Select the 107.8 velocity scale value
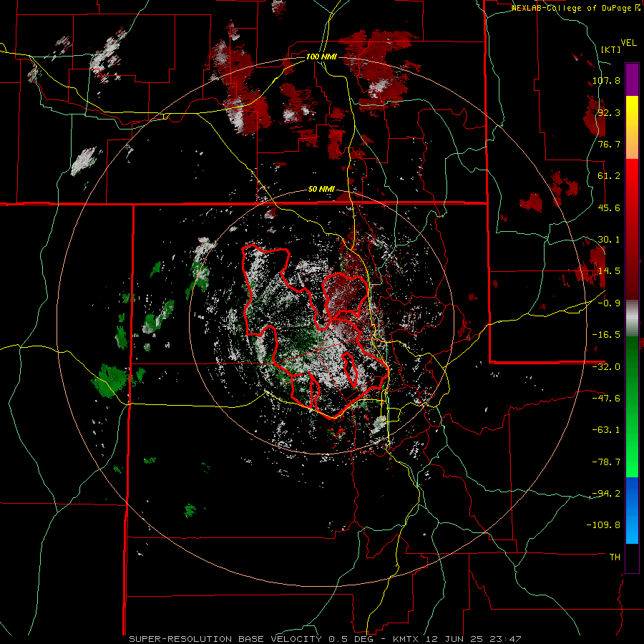Screen dimensions: 644x644 (x=606, y=80)
